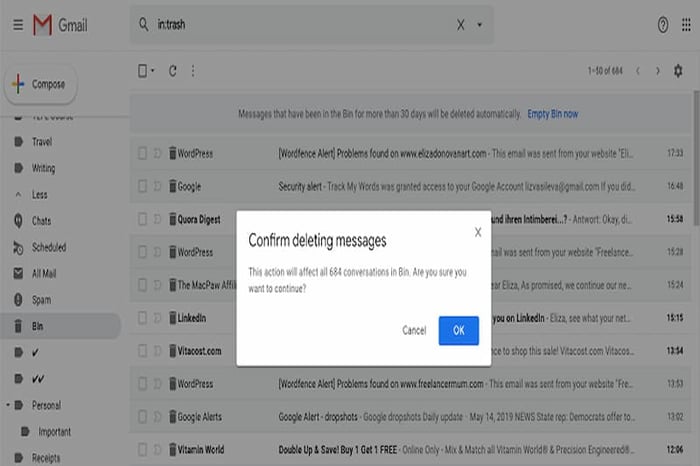Go to the previous page of messages

638,71
